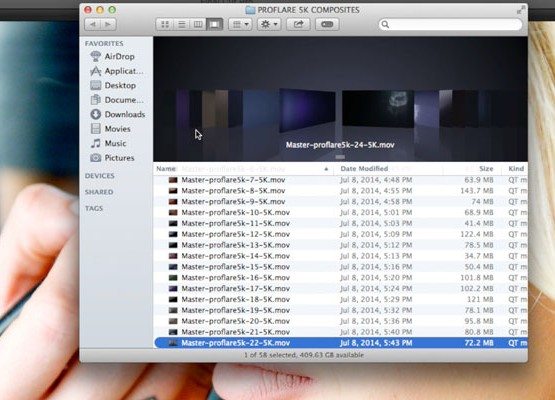Open the gear Action menu
Viewport: 555px width, 400px height.
click(269, 24)
